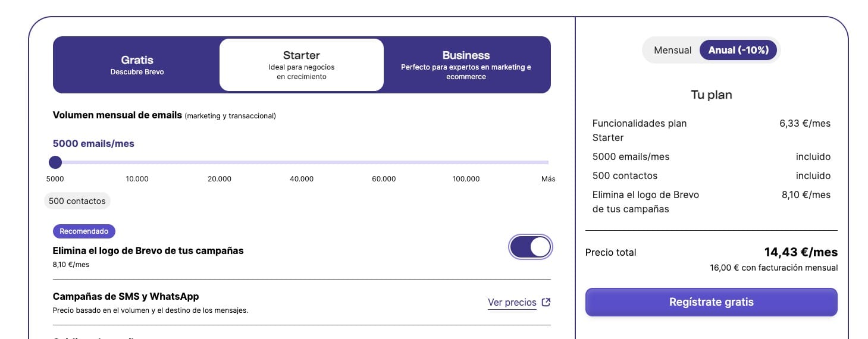Toggle off Elimina el logo de Brevo switch
This screenshot has height=339, width=868.
[x=531, y=247]
